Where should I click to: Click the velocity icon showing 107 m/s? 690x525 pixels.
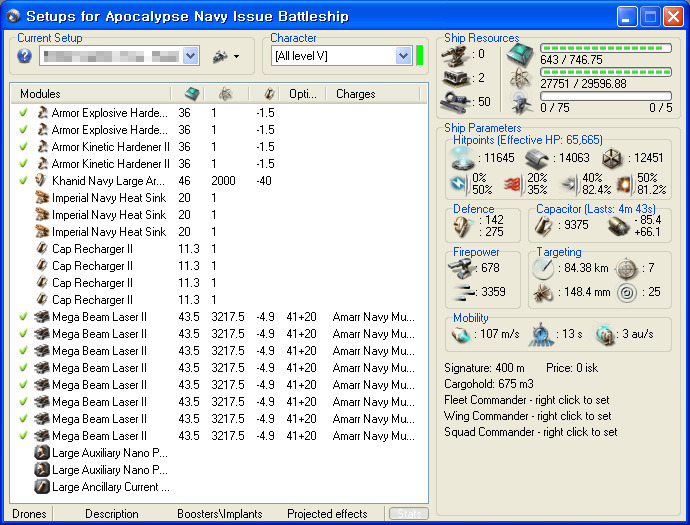click(461, 335)
